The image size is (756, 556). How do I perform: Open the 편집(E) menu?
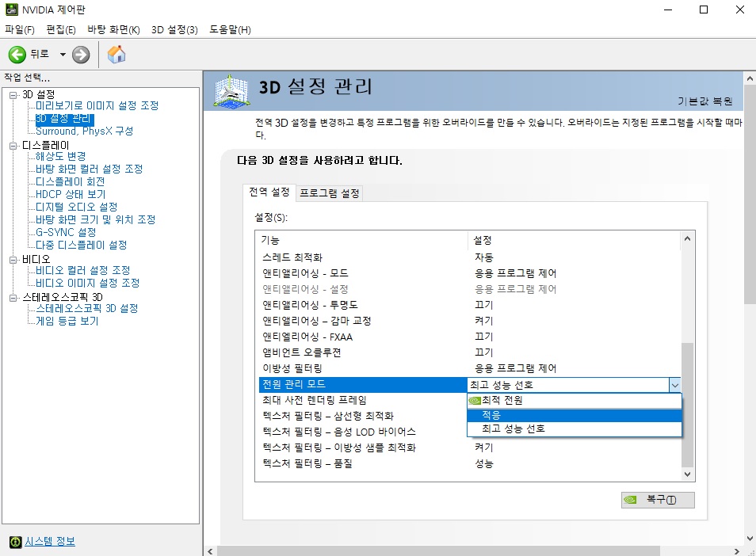pyautogui.click(x=61, y=30)
